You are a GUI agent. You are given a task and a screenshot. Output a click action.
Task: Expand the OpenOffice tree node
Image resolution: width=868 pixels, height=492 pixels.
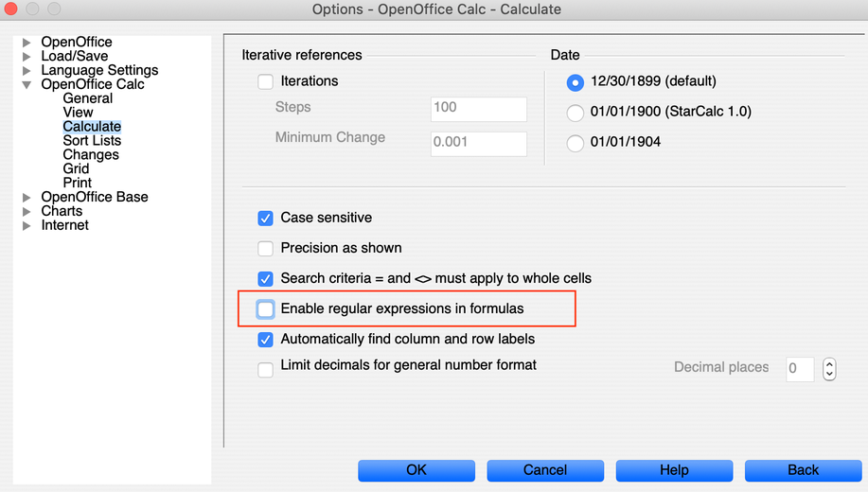[26, 42]
